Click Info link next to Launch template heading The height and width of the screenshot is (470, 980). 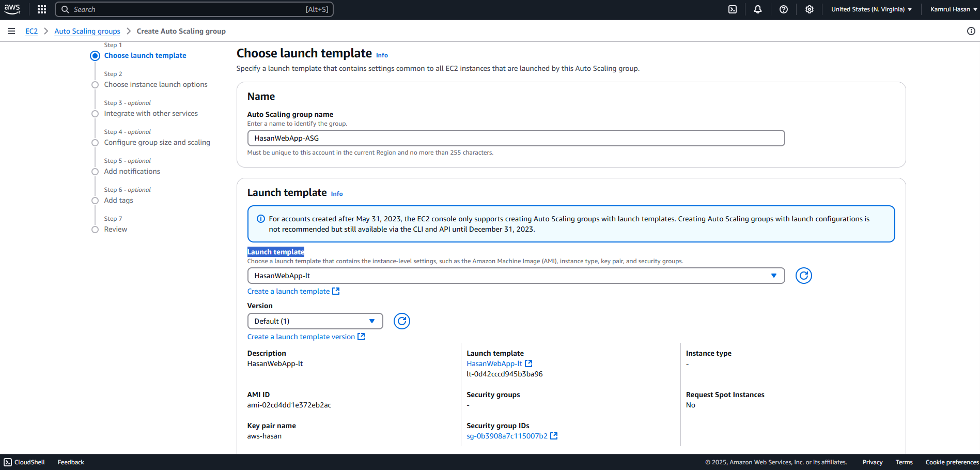pyautogui.click(x=337, y=194)
